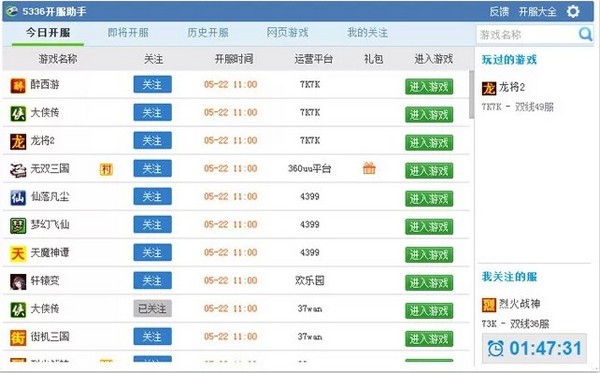Click the 游戏名称 search input field
This screenshot has height=373, width=600.
point(527,35)
